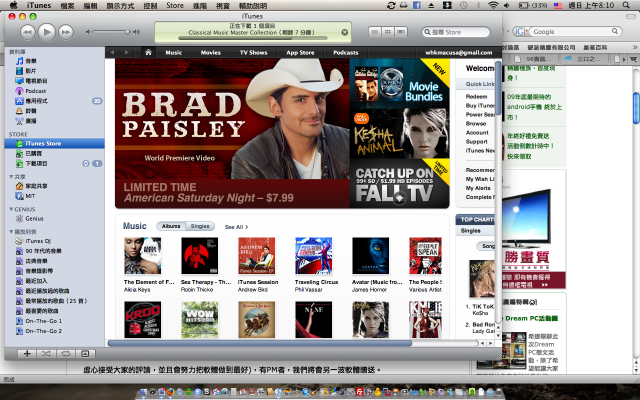Click the previous track rewind button
Image resolution: width=640 pixels, height=400 pixels.
(27, 32)
